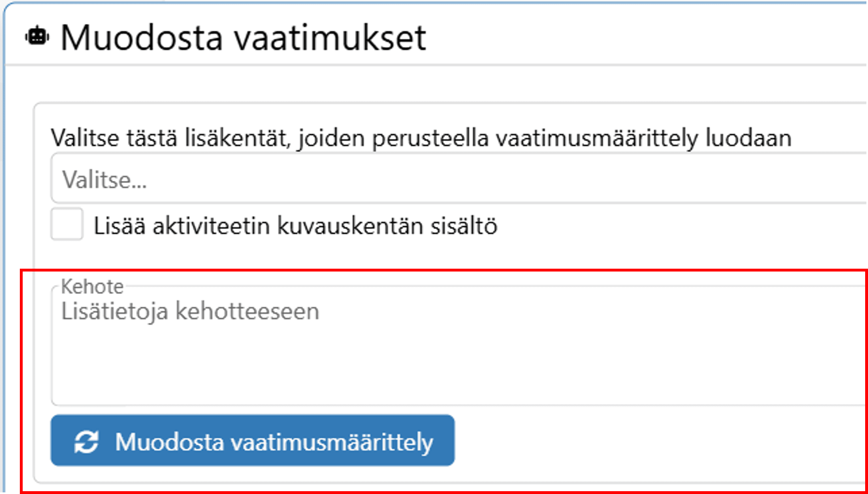Click the word Muodosta in the dialog title
The image size is (868, 494).
(x=142, y=38)
